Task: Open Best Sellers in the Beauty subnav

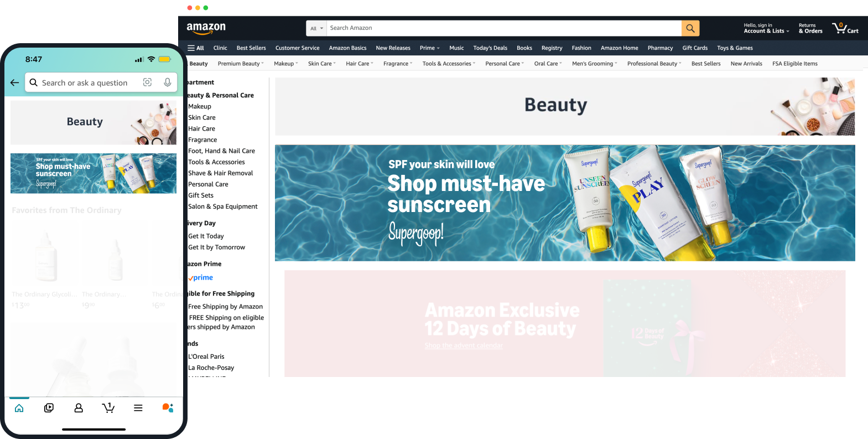Action: point(706,64)
